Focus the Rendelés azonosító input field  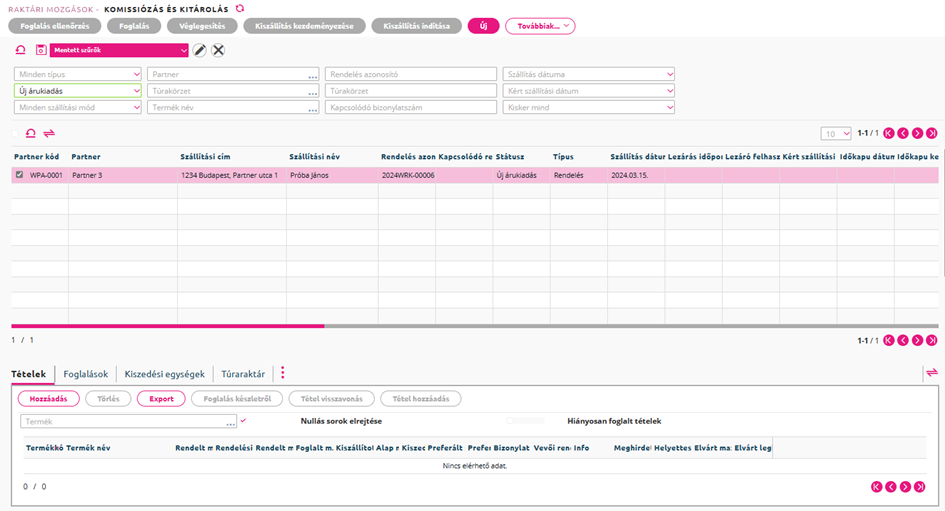pos(411,74)
